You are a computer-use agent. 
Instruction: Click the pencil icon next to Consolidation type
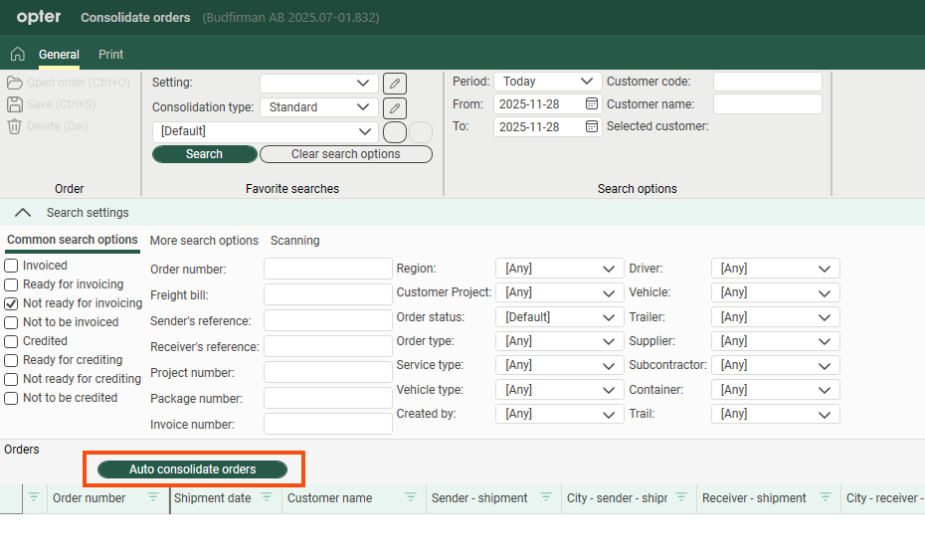coord(395,107)
